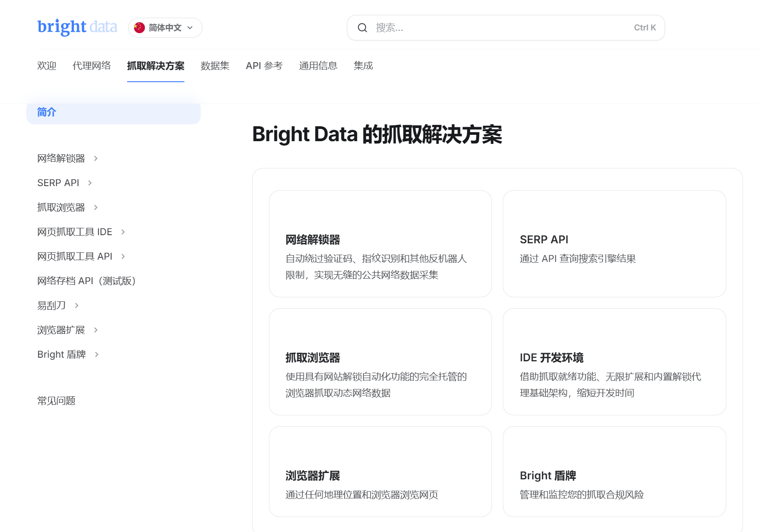Click SERP API sidebar label
This screenshot has width=759, height=532.
[x=58, y=183]
